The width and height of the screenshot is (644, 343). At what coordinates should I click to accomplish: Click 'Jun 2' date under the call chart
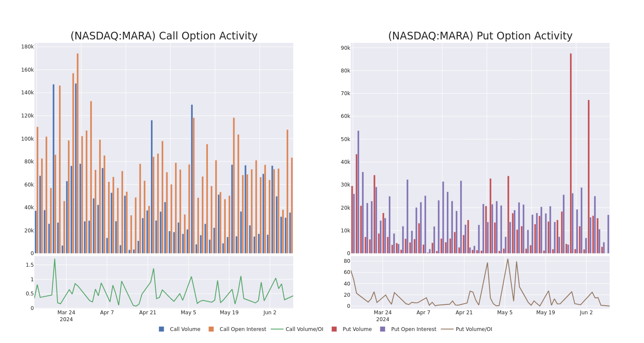coord(270,313)
